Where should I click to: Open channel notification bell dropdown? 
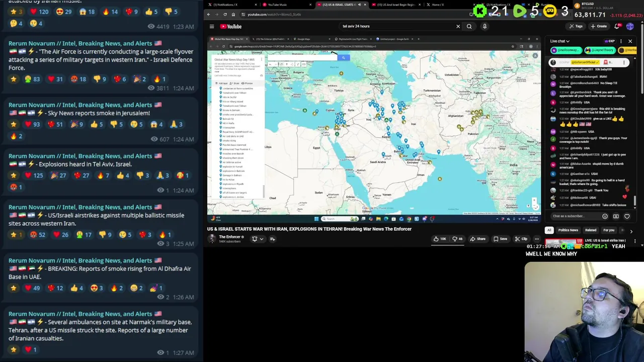click(257, 239)
